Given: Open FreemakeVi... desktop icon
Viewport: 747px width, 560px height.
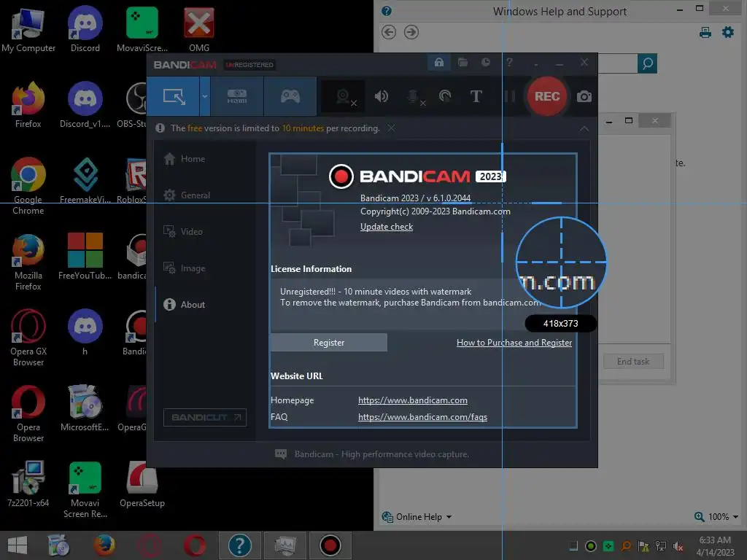Looking at the screenshot, I should [85, 181].
